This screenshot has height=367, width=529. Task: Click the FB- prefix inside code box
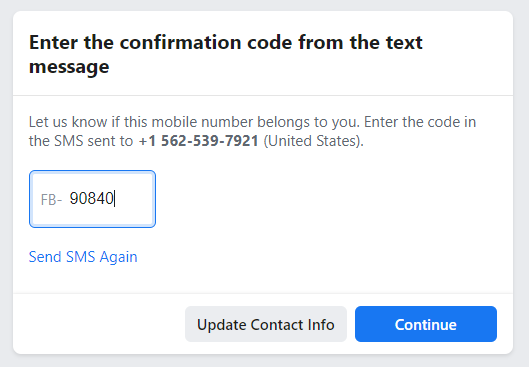pos(51,199)
